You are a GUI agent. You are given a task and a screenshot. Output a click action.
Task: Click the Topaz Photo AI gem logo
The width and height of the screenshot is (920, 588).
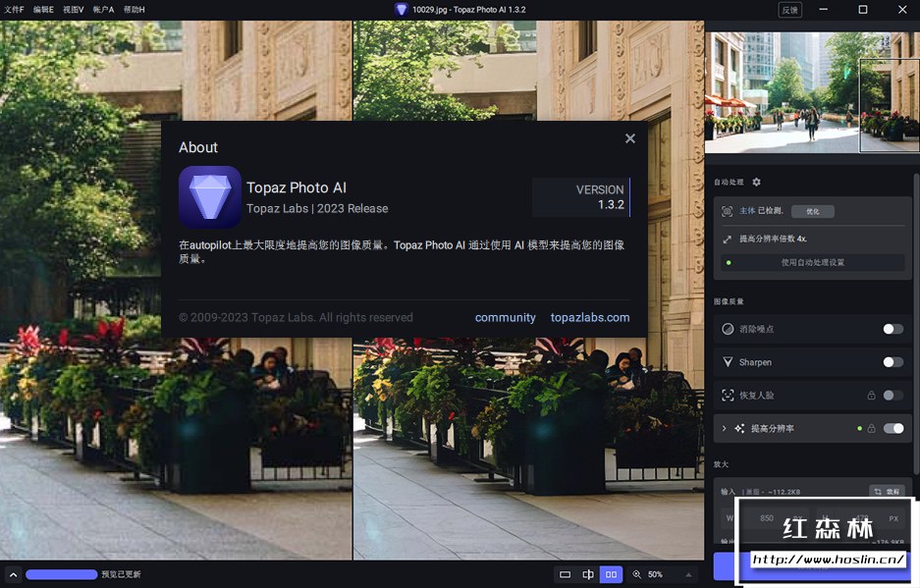click(x=210, y=197)
